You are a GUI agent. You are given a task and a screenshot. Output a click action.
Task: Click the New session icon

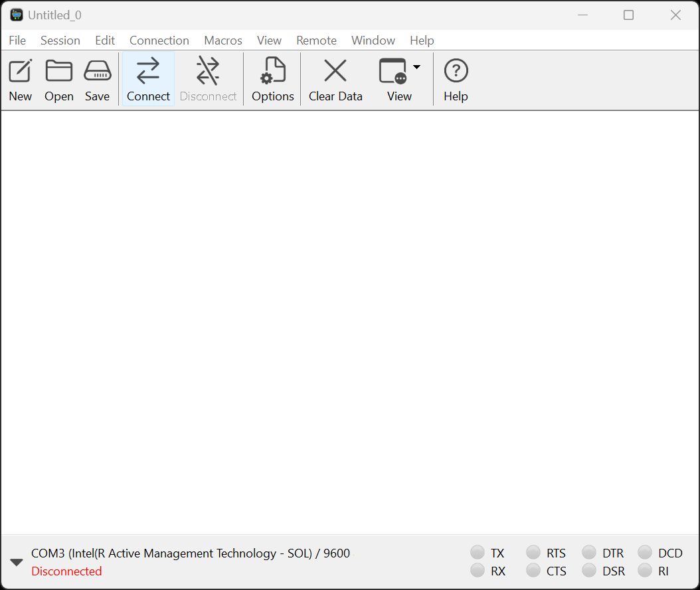click(20, 79)
